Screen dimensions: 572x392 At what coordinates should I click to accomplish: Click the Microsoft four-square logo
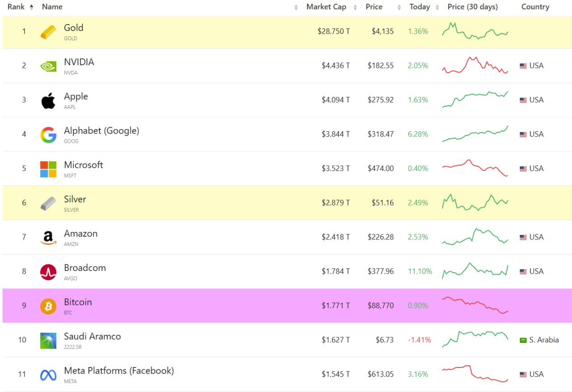pyautogui.click(x=48, y=169)
